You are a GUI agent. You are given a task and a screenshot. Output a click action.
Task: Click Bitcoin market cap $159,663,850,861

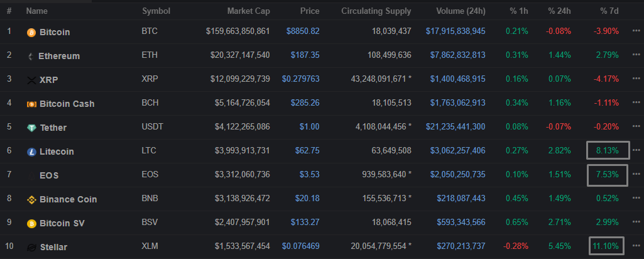click(x=238, y=31)
